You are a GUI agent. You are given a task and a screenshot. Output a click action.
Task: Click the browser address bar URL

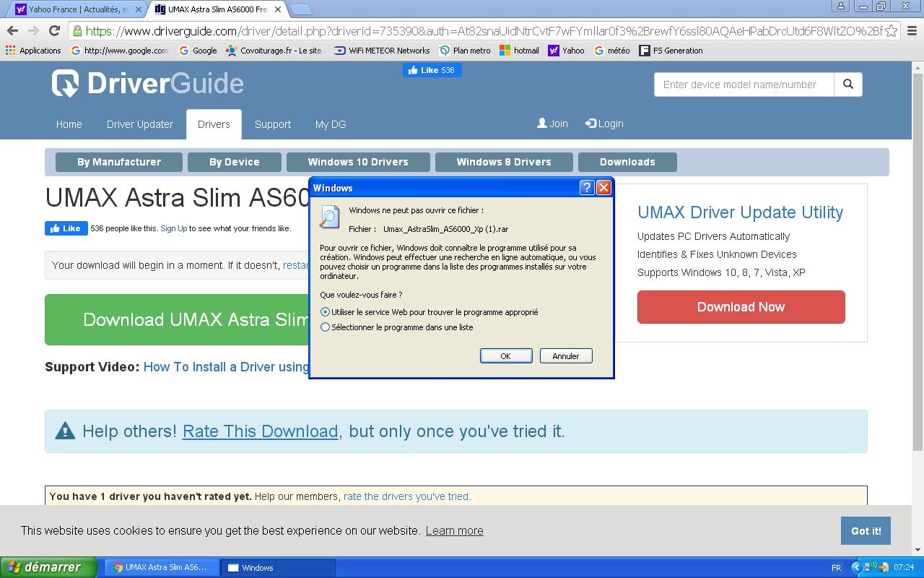pyautogui.click(x=484, y=31)
